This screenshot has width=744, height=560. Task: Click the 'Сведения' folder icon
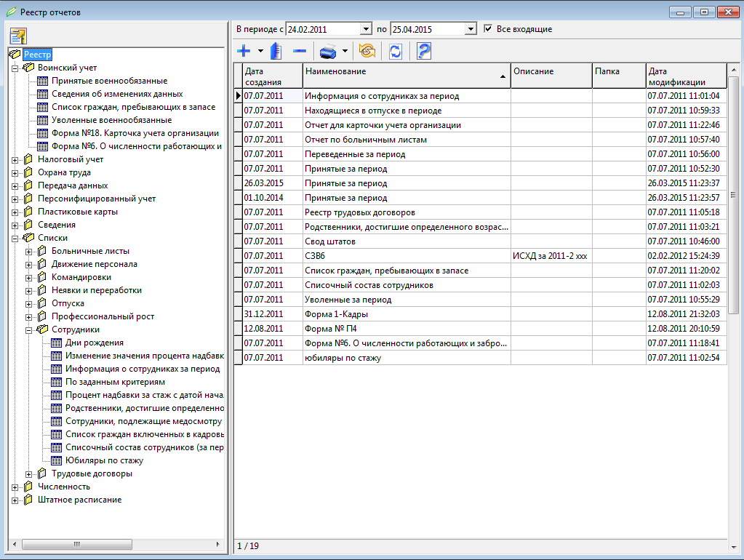click(28, 225)
